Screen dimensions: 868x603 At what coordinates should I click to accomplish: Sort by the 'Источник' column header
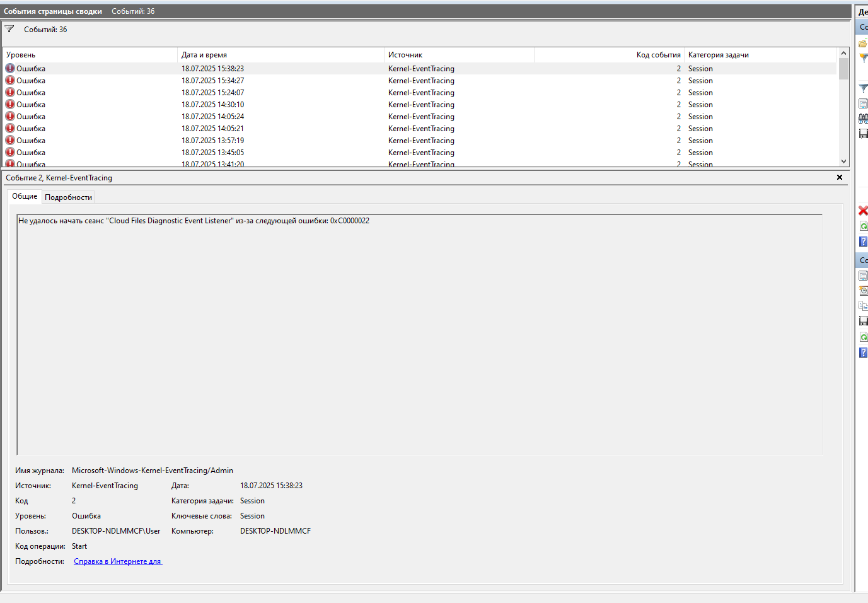[x=459, y=55]
